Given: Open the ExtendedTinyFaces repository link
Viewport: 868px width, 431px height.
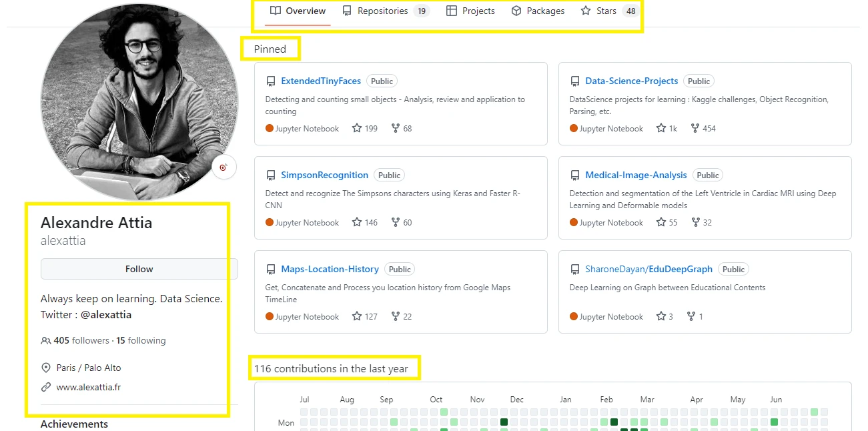Looking at the screenshot, I should pyautogui.click(x=321, y=81).
